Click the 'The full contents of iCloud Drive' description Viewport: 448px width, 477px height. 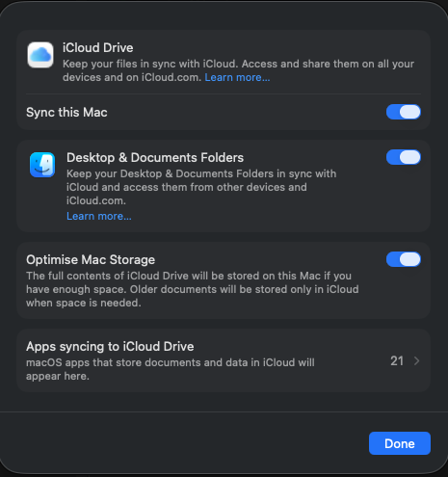click(x=193, y=289)
